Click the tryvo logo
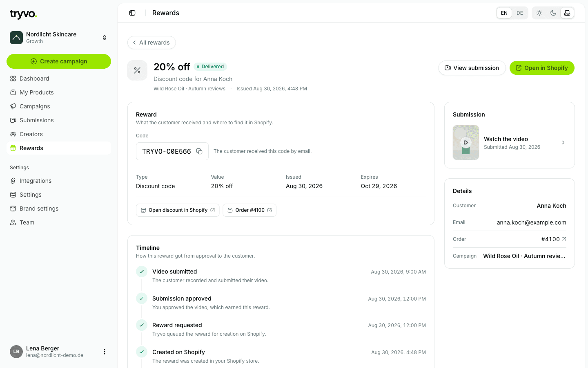Viewport: 588px width, 368px height. tap(23, 14)
